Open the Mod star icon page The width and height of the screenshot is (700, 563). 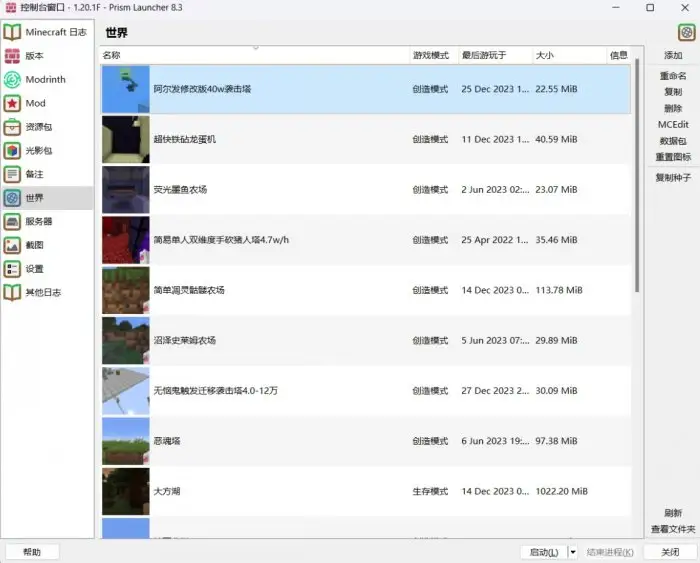click(12, 103)
